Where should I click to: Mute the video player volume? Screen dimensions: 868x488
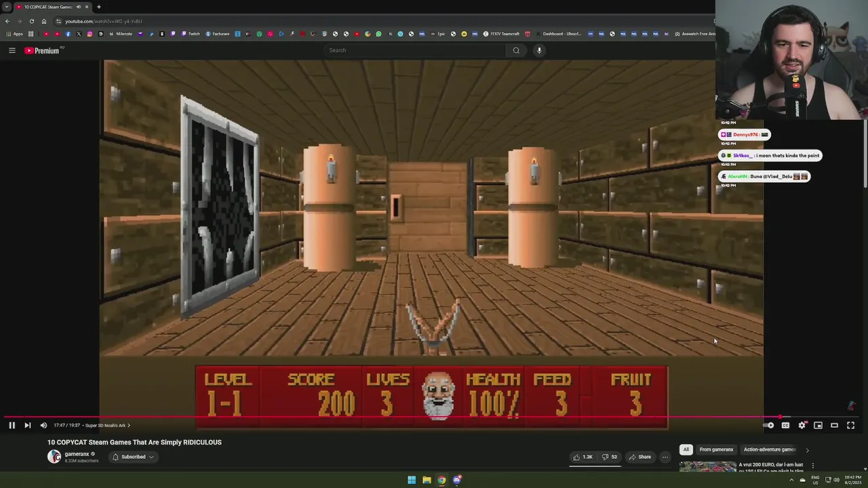(x=43, y=425)
